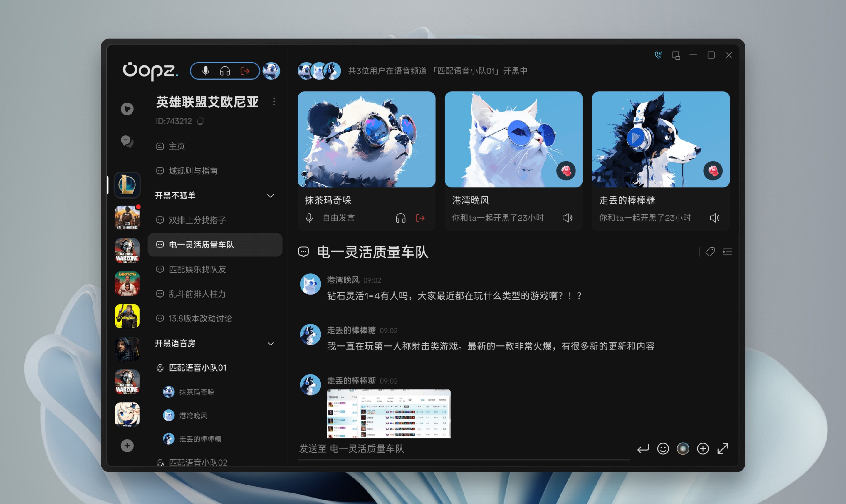846x504 pixels.
Task: Click the fist badge on 走丢的棒棒糖 card
Action: coord(713,170)
